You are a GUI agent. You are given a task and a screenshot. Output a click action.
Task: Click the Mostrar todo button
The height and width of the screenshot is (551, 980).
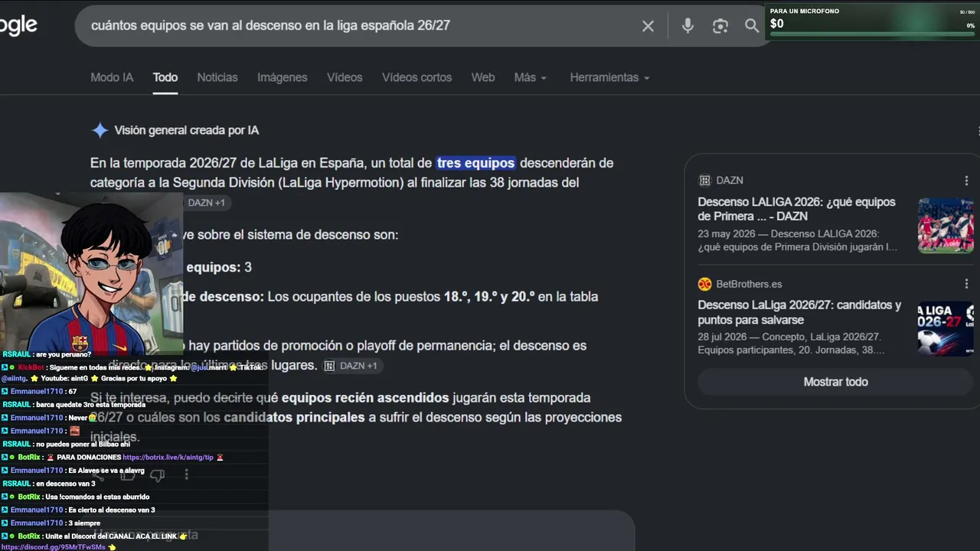point(835,382)
